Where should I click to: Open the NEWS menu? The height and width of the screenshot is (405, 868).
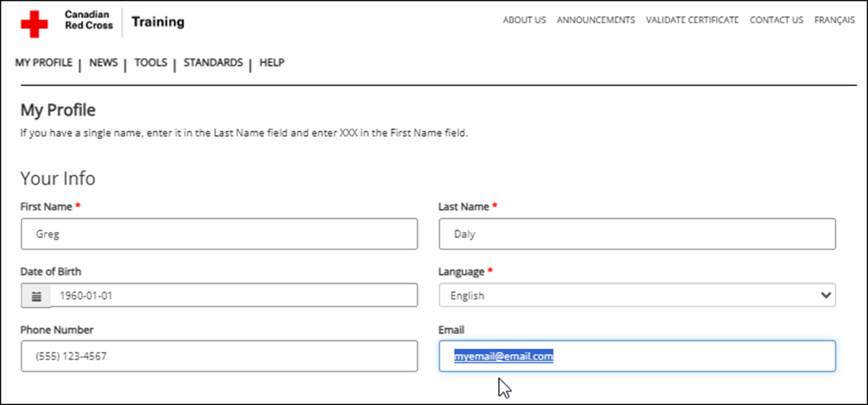103,63
